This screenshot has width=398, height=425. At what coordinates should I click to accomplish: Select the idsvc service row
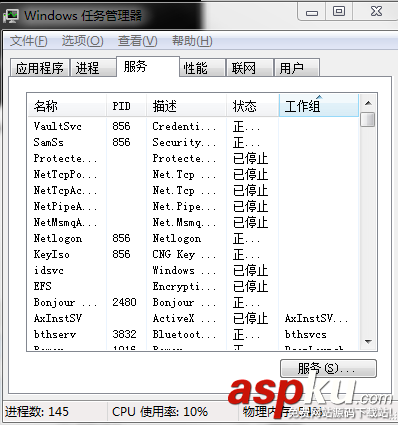tap(193, 270)
